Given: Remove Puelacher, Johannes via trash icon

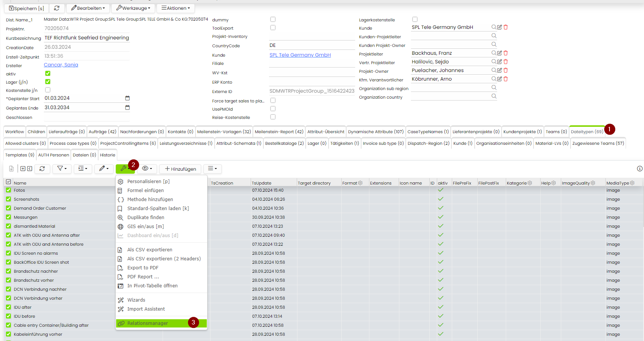Looking at the screenshot, I should [x=505, y=70].
